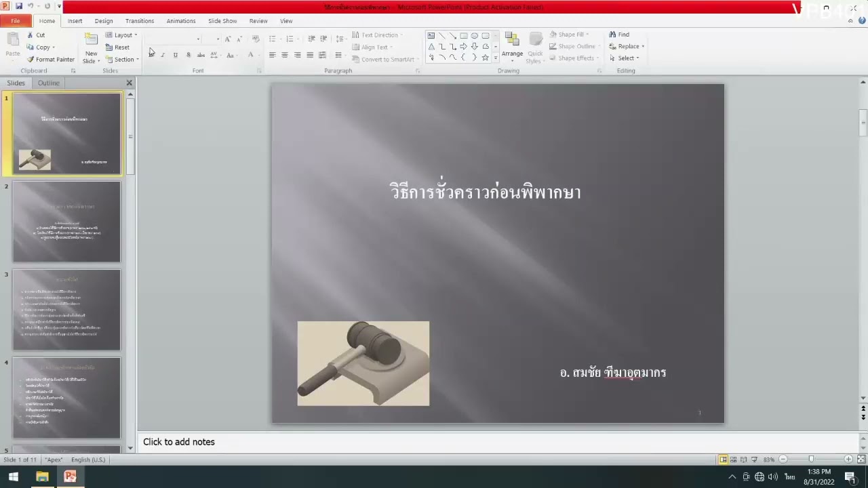Viewport: 868px width, 488px height.
Task: Pick the right arrow shape
Action: [464, 47]
